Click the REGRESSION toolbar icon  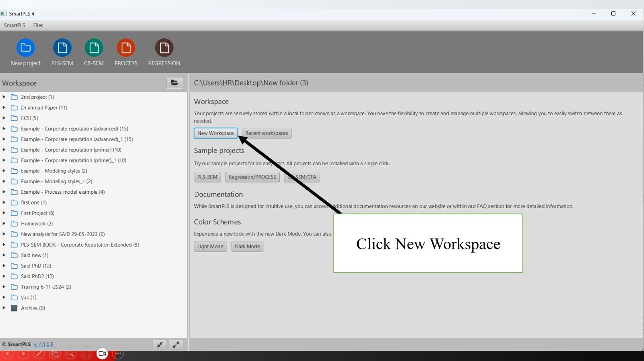(164, 48)
